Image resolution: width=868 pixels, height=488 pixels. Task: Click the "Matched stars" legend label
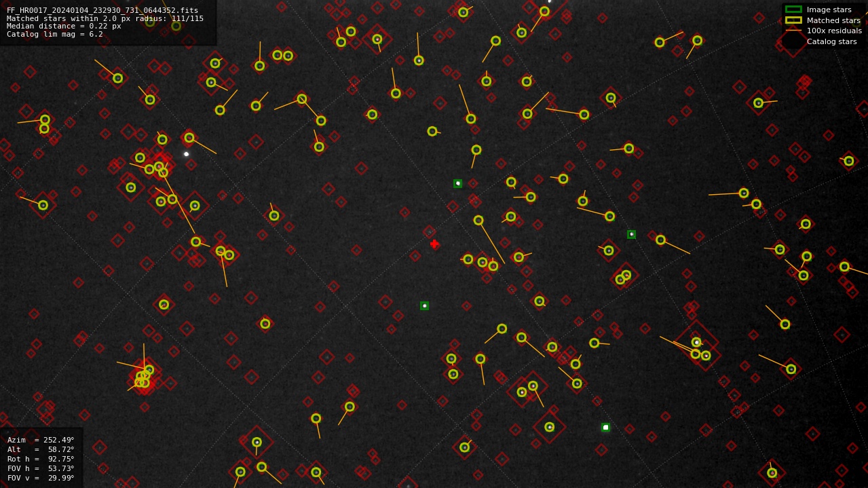tap(833, 20)
